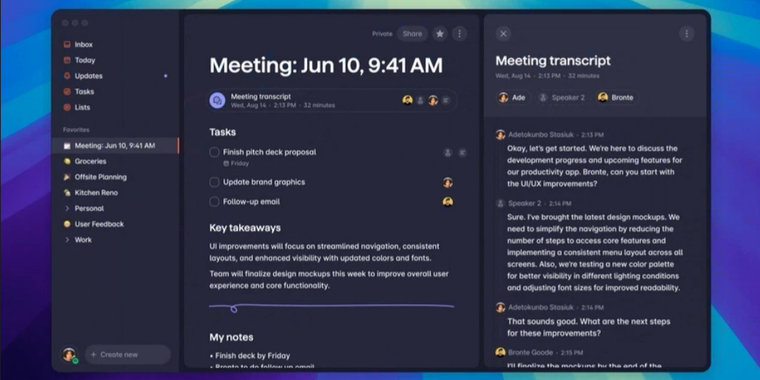Click the User Feedback emoji icon
This screenshot has width=760, height=380.
[67, 224]
